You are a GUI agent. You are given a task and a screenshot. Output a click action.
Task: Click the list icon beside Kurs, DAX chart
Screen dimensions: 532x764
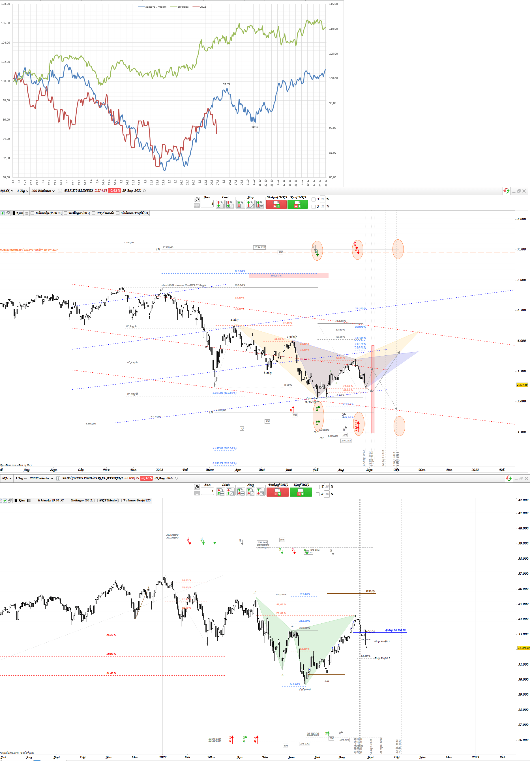coord(27,213)
